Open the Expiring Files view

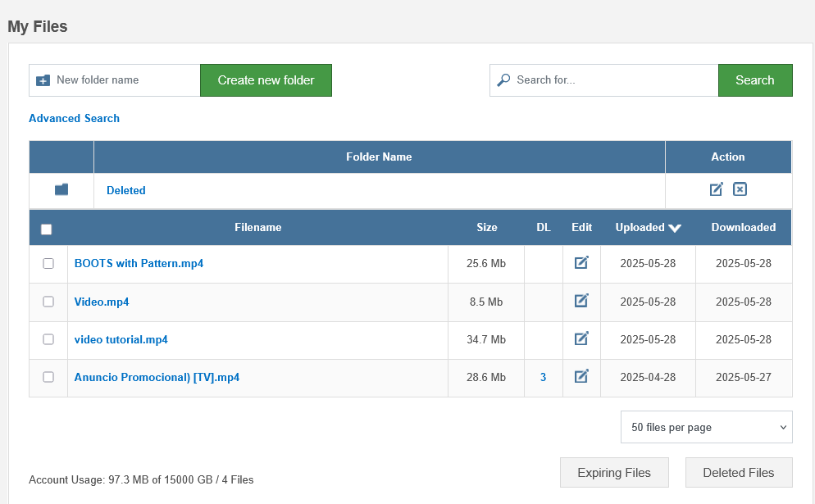tap(613, 473)
